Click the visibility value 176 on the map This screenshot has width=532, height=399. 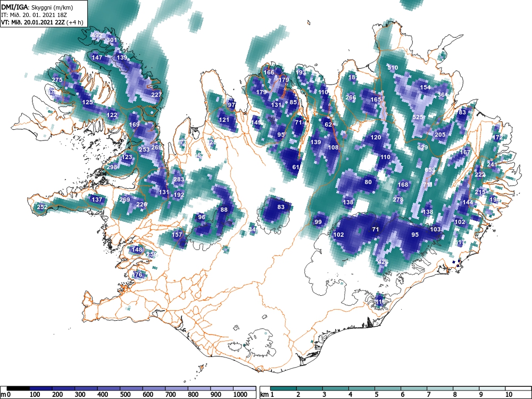137,275
